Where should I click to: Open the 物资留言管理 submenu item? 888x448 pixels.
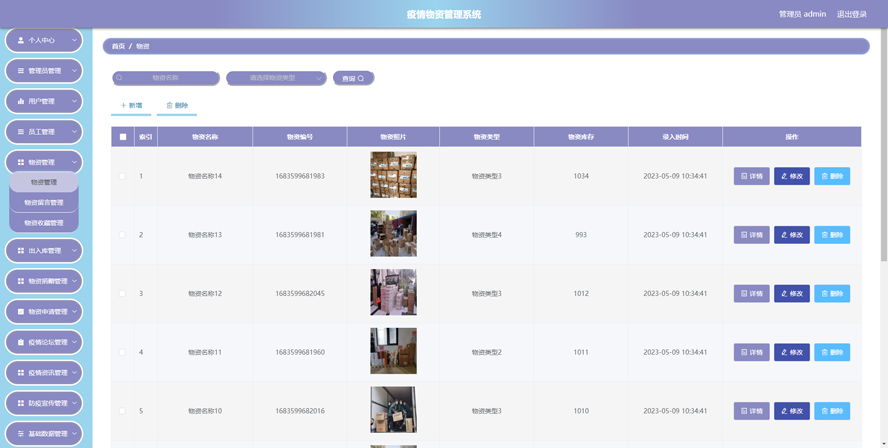[x=44, y=202]
